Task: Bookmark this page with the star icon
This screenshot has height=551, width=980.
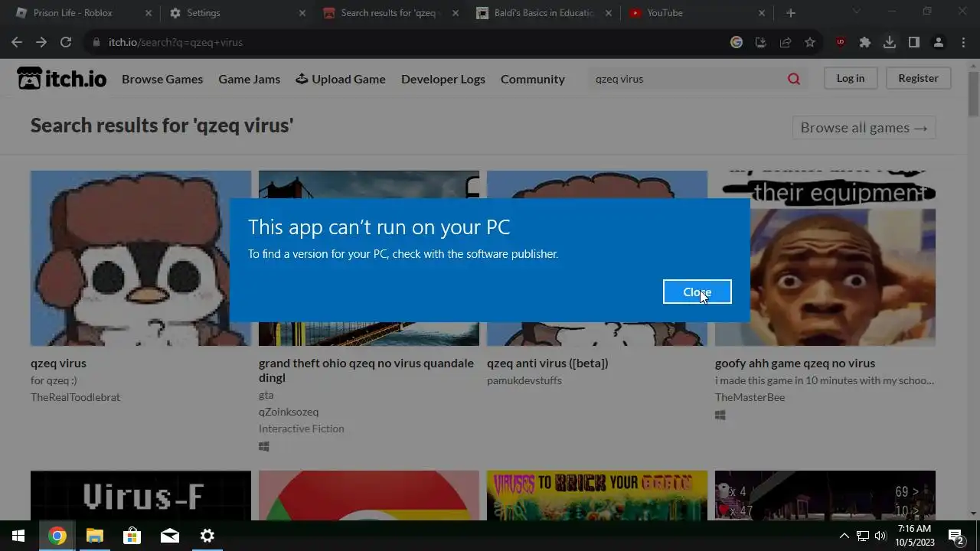Action: pos(810,42)
